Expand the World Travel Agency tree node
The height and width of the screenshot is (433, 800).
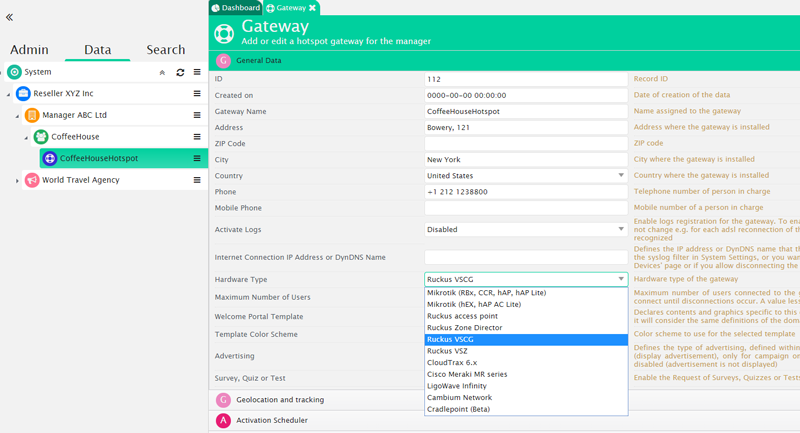pyautogui.click(x=17, y=181)
